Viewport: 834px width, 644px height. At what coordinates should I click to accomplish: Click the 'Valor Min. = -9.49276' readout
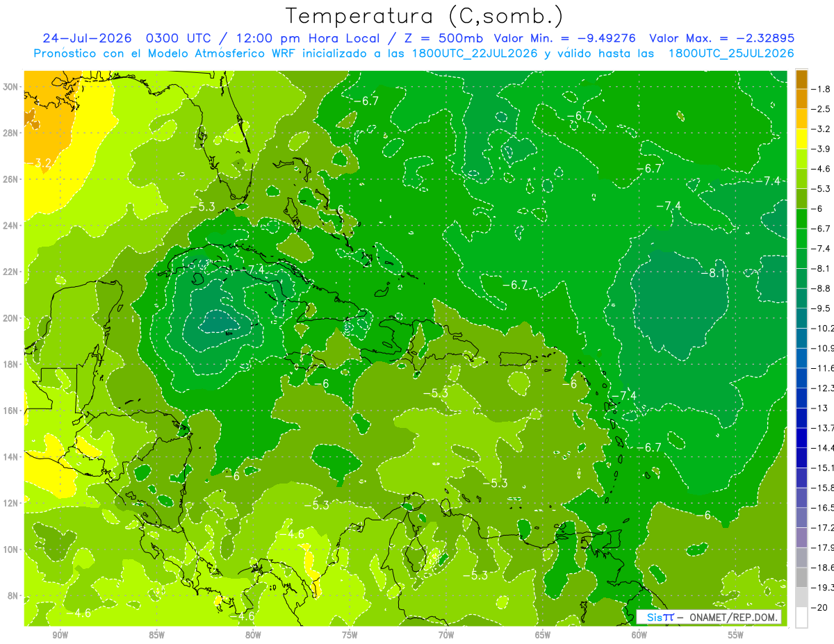[566, 38]
